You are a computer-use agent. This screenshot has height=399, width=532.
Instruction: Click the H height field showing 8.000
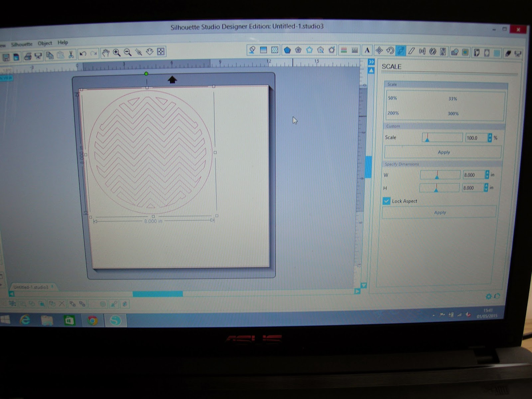tap(473, 188)
